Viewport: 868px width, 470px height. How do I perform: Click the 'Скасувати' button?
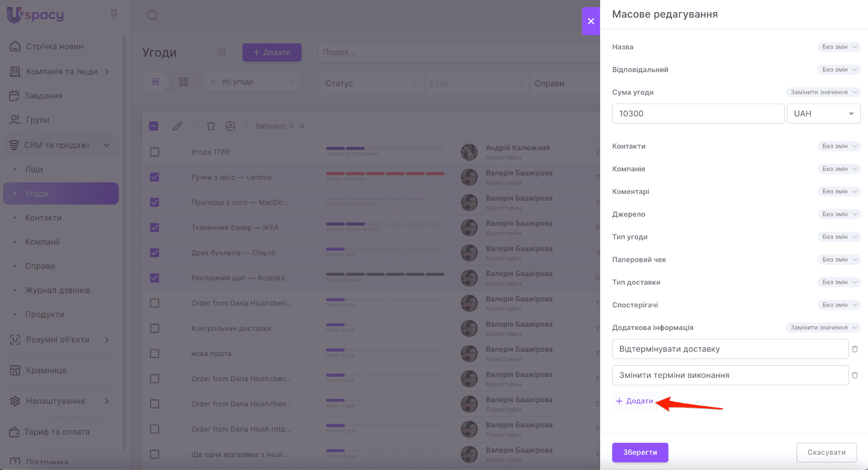click(826, 452)
